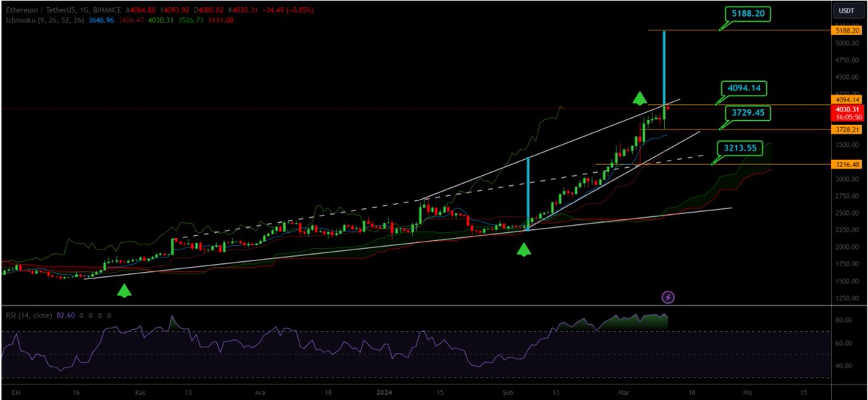868x400 pixels.
Task: Select the green up arrow below the Şub low
Action: 523,250
